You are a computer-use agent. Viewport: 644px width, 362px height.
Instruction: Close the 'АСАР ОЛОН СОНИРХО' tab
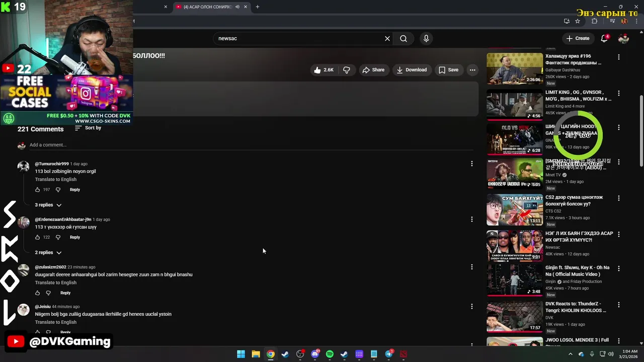(246, 7)
